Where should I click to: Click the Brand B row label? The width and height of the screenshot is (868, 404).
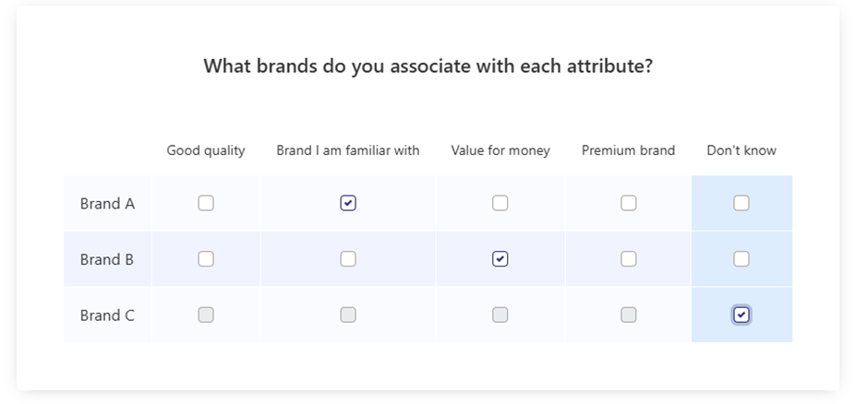point(107,259)
